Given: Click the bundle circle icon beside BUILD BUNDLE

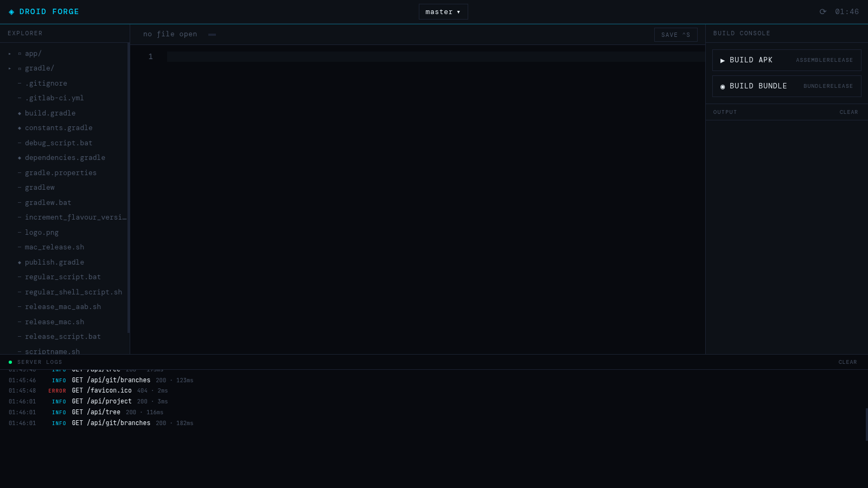Looking at the screenshot, I should click(x=723, y=86).
